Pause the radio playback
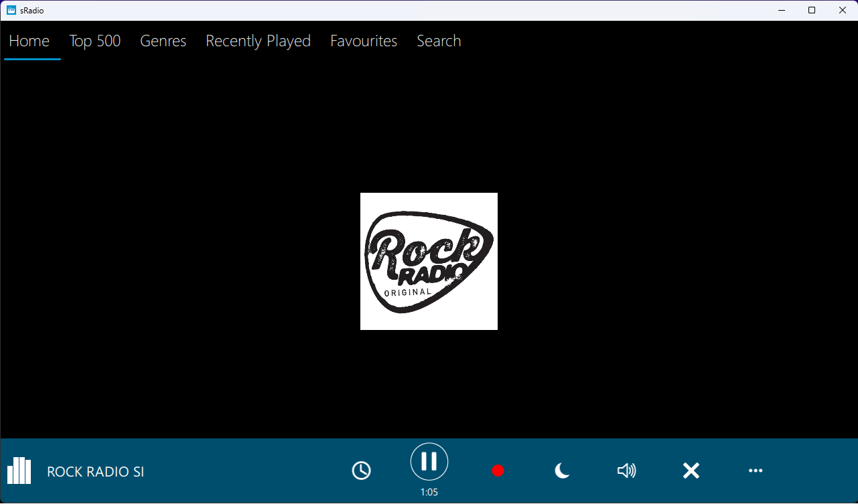858x504 pixels. 429,462
